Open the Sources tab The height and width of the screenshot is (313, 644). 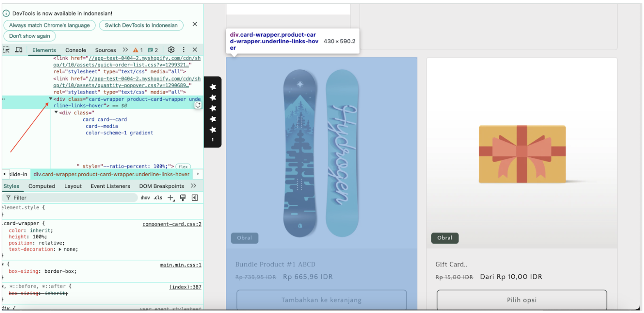click(x=106, y=50)
